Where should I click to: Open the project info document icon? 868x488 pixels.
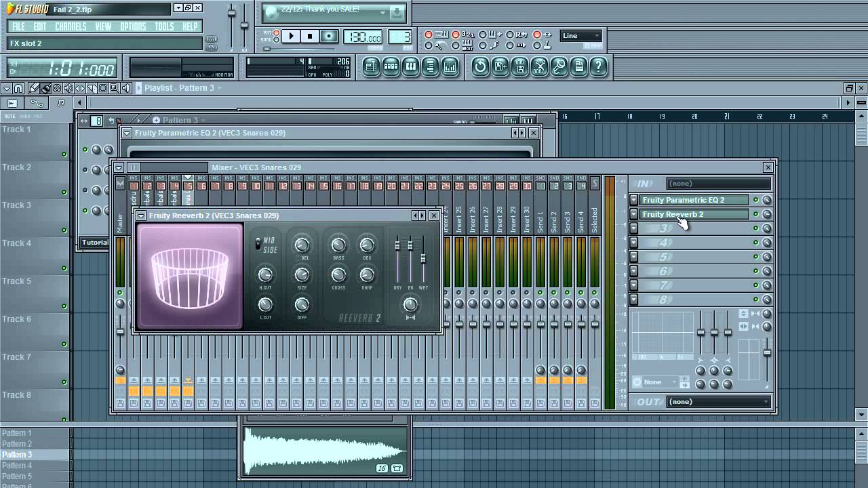[x=578, y=66]
